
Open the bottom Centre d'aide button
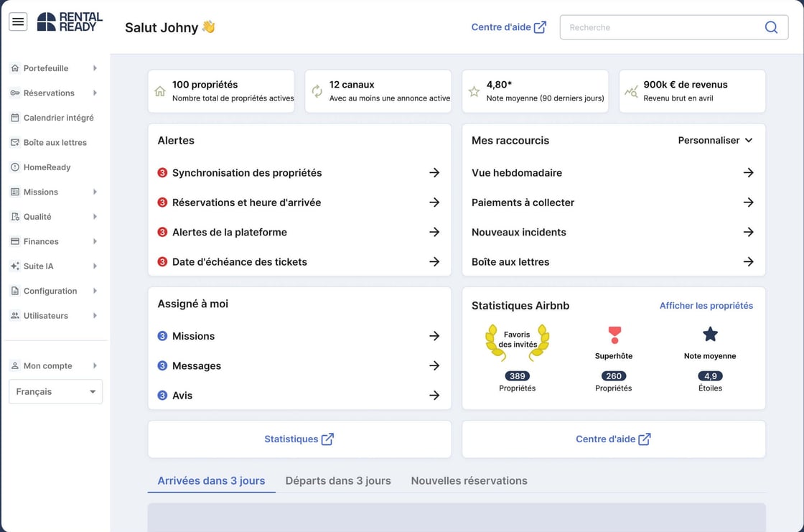coord(614,439)
